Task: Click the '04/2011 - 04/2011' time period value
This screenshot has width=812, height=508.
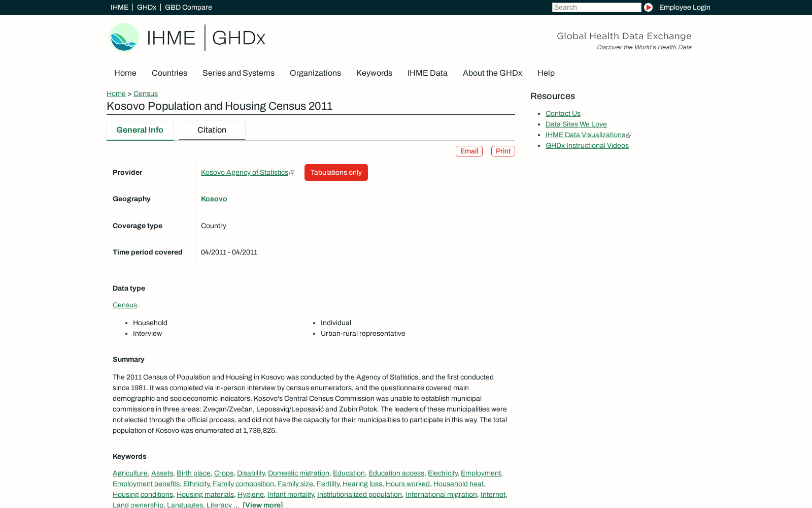Action: point(229,252)
